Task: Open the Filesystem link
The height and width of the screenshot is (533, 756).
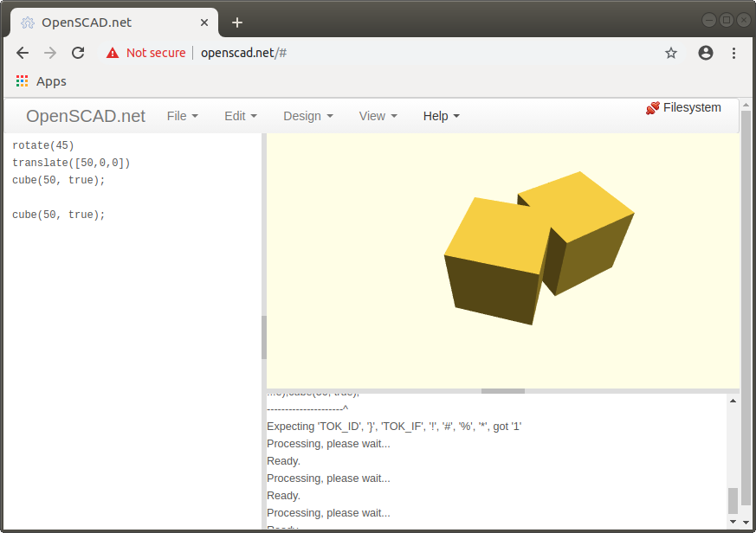Action: [692, 107]
